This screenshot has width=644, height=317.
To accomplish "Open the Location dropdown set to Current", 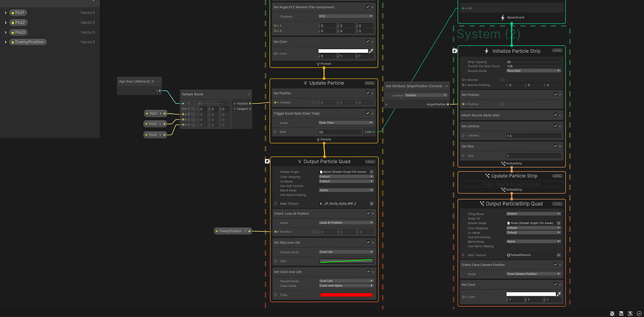I will pyautogui.click(x=426, y=95).
